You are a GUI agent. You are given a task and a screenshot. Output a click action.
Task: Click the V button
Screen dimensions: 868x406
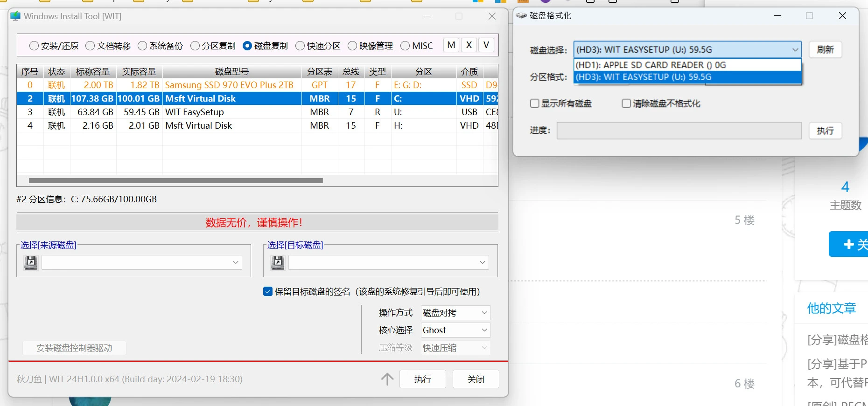pyautogui.click(x=486, y=45)
